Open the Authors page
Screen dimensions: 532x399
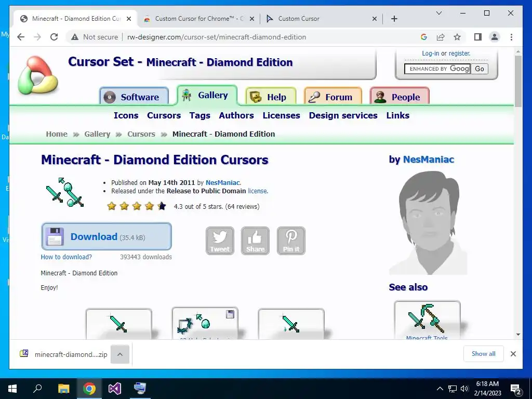(236, 115)
